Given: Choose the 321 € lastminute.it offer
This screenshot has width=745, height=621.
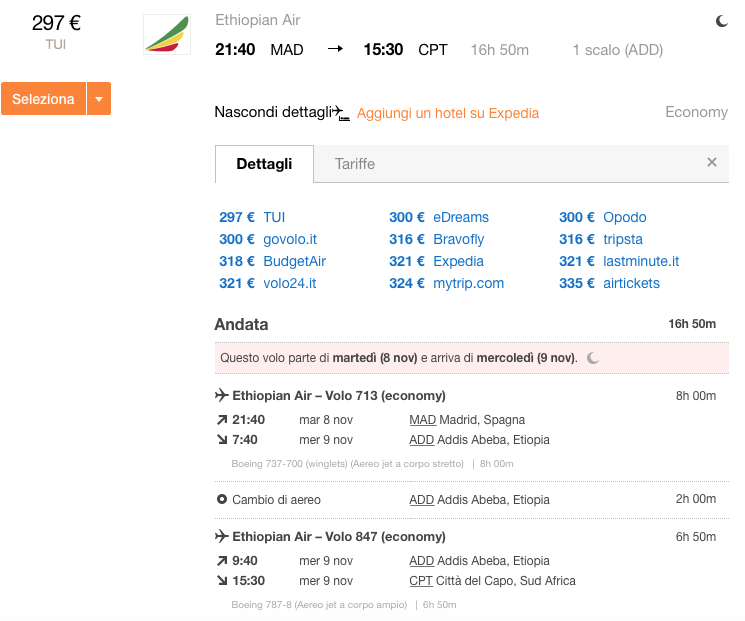Looking at the screenshot, I should tap(619, 261).
